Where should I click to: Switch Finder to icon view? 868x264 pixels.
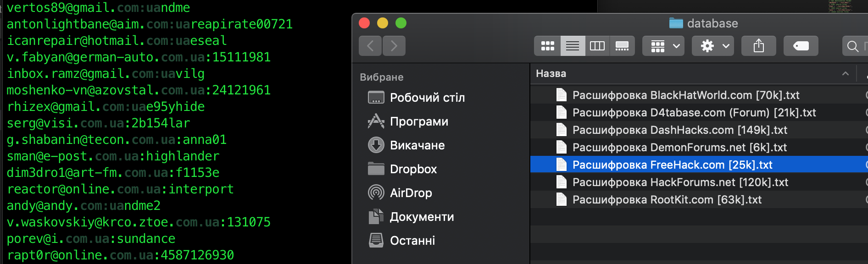click(x=547, y=46)
